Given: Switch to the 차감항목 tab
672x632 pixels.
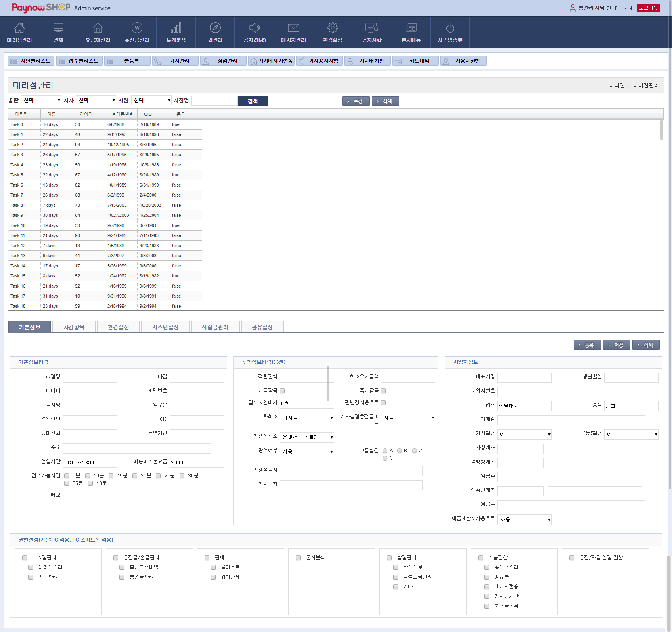Looking at the screenshot, I should click(x=74, y=327).
